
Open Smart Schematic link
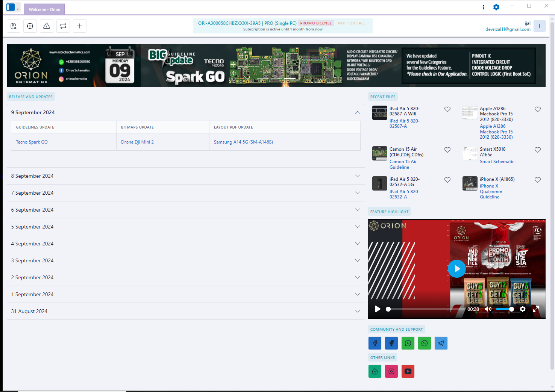pyautogui.click(x=497, y=162)
